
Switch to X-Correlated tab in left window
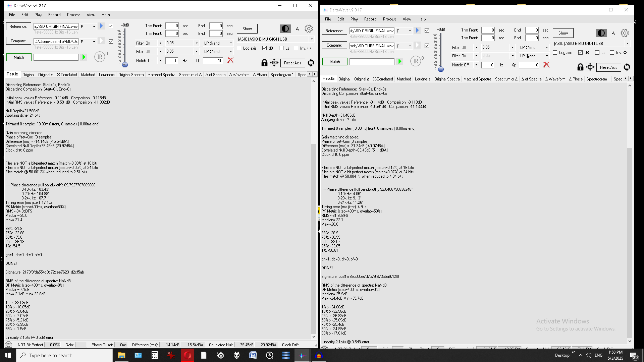click(x=67, y=75)
